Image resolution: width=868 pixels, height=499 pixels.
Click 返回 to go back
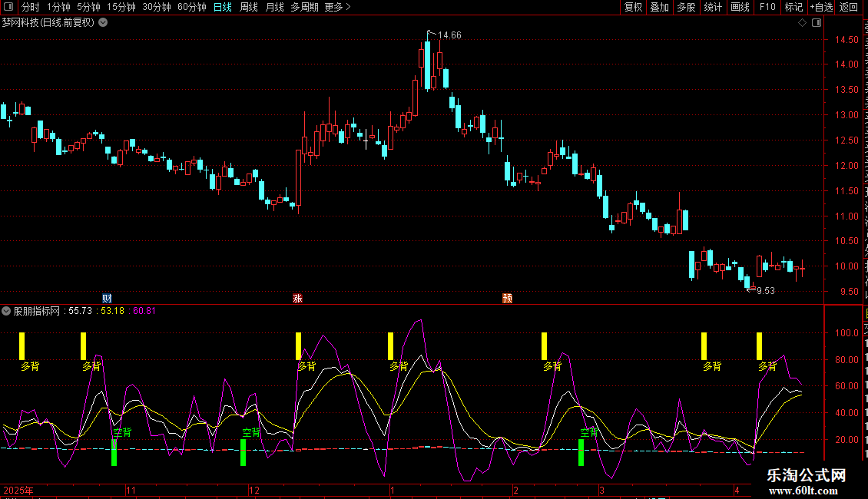pos(849,7)
